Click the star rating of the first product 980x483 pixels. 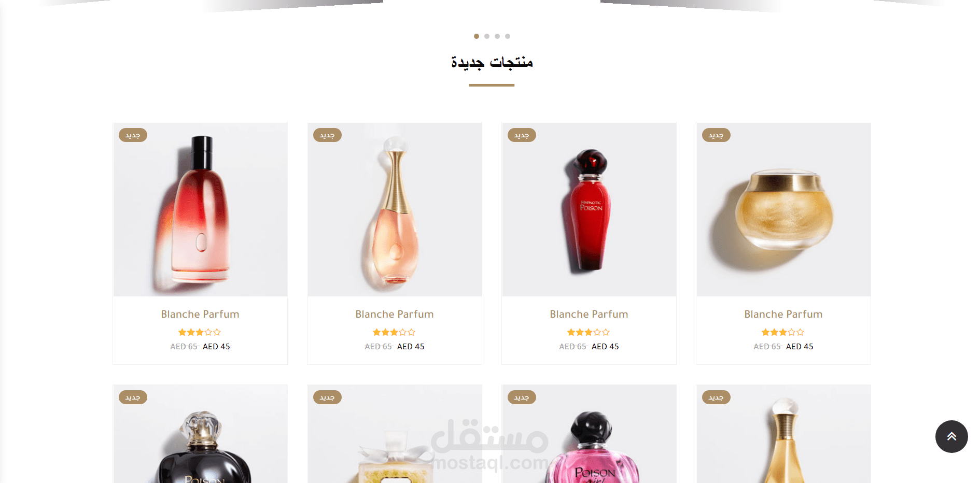(x=200, y=332)
